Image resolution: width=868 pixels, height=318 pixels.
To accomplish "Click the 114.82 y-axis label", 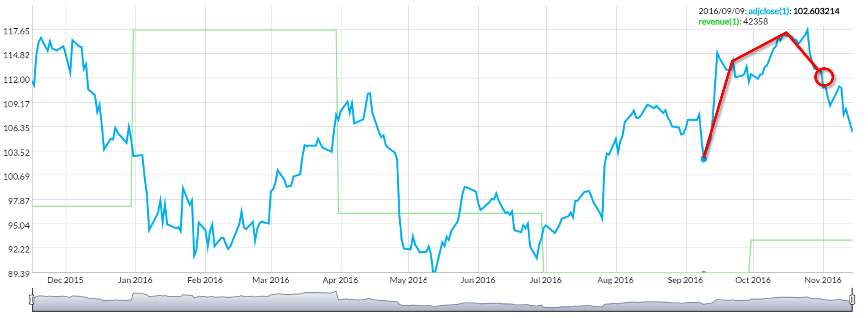I will [16, 55].
